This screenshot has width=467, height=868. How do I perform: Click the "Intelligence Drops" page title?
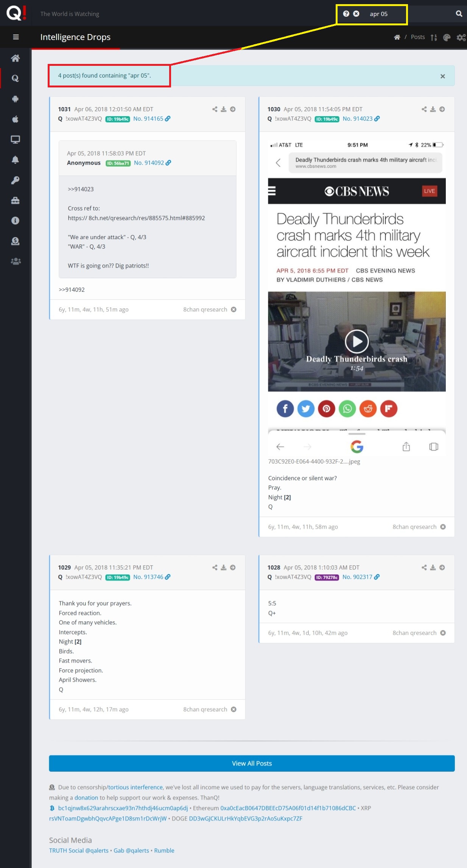pos(75,37)
